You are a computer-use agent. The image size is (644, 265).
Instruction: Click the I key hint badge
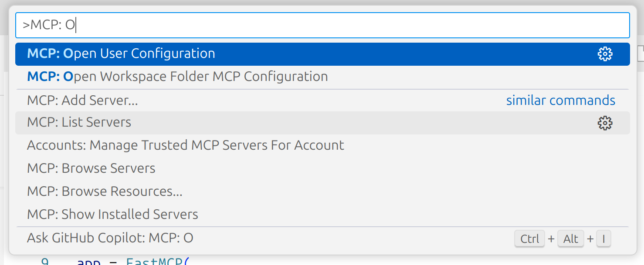tap(603, 239)
